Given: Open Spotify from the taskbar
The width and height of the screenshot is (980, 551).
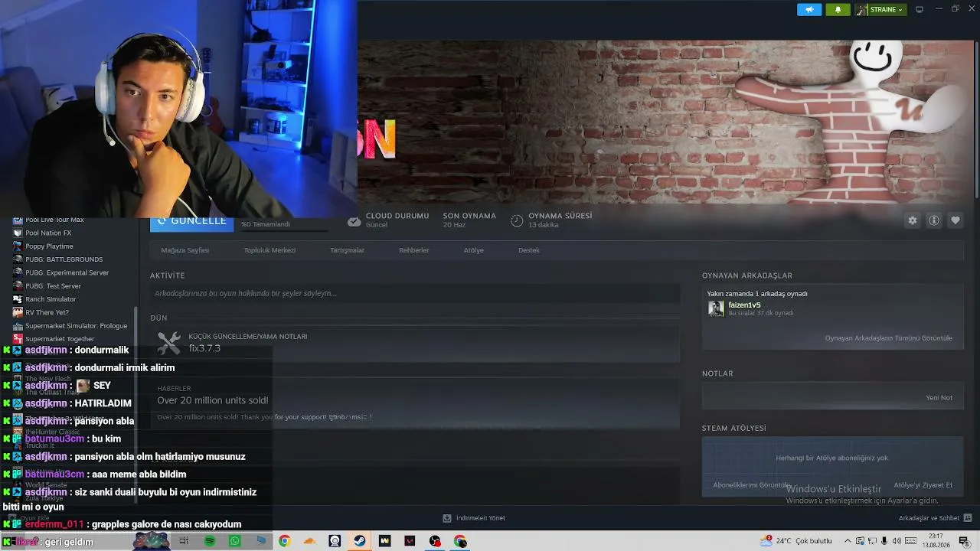Looking at the screenshot, I should pyautogui.click(x=210, y=541).
